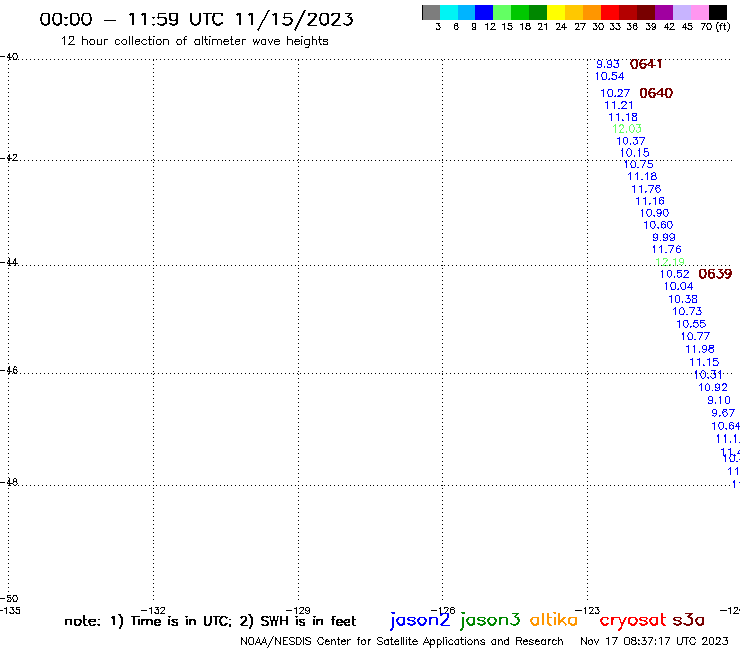Click the 11.16 wave height value
740x650 pixels.
pyautogui.click(x=650, y=201)
